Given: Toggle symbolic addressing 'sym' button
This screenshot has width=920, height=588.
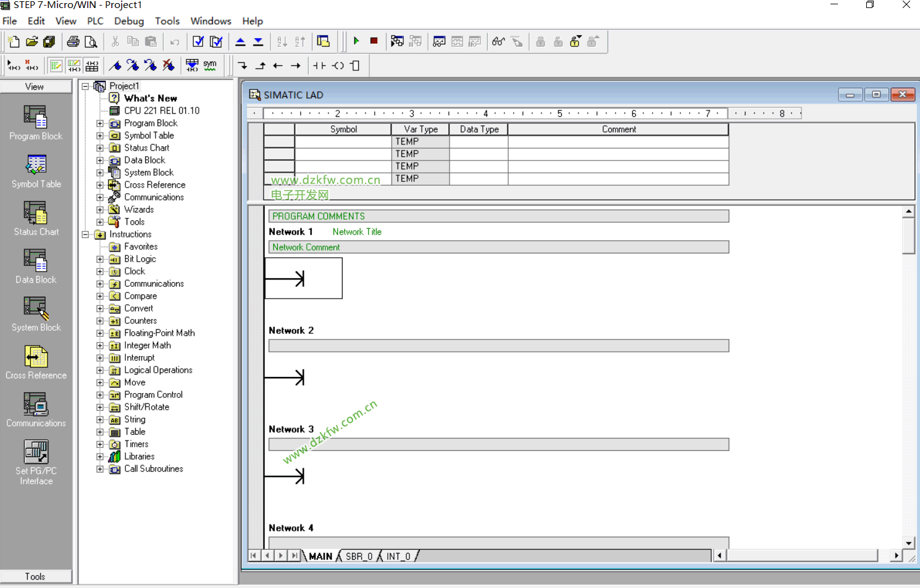Looking at the screenshot, I should click(x=210, y=65).
